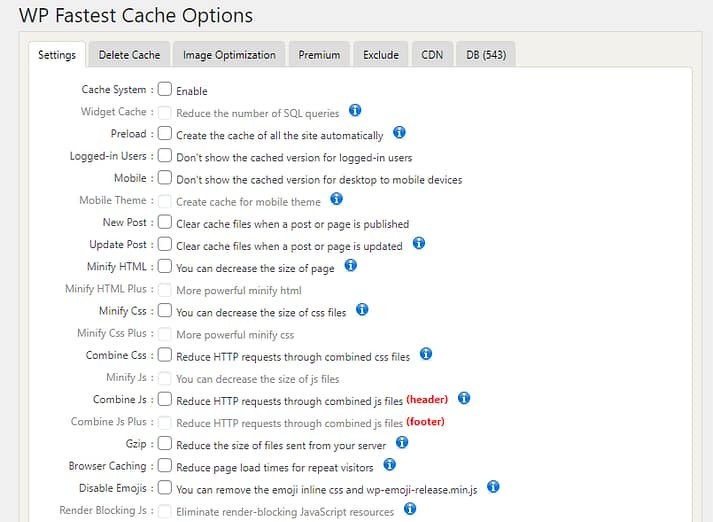
Task: Click the info icon beside Preload option
Action: click(x=399, y=133)
